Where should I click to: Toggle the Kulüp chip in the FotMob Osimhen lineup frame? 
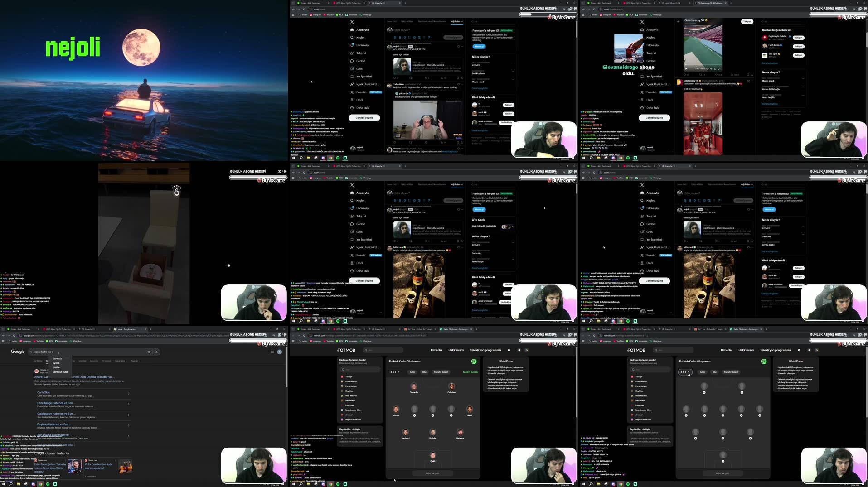[412, 372]
